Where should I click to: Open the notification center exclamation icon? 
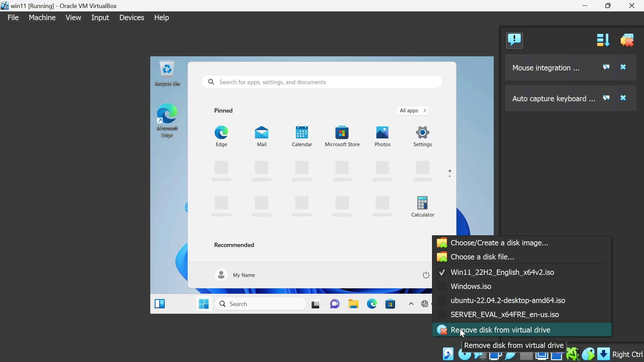[515, 40]
